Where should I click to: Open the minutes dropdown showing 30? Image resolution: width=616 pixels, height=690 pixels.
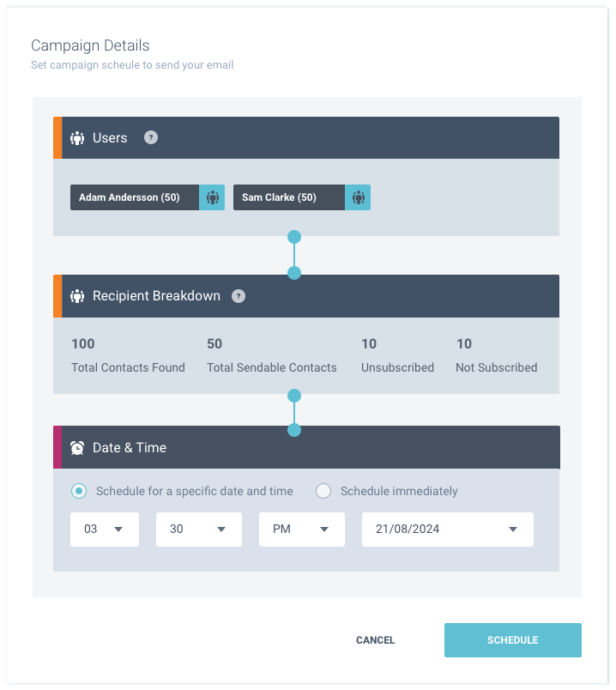(199, 530)
